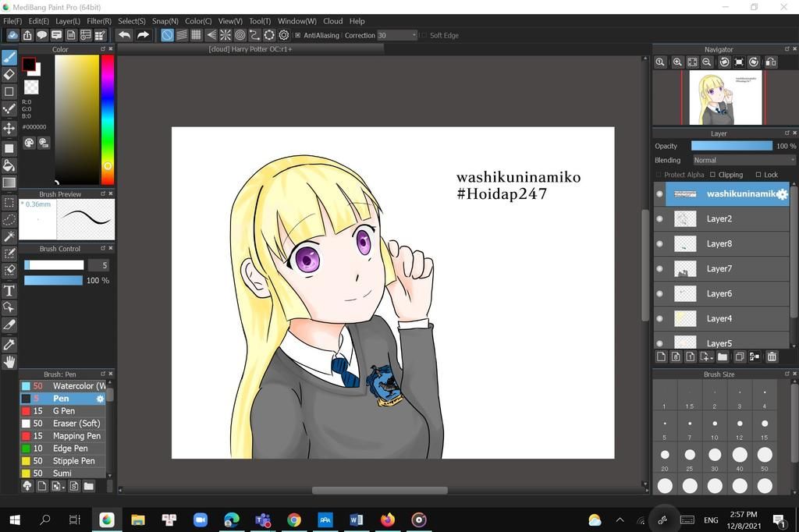Click the transparent color swatch

[31, 87]
